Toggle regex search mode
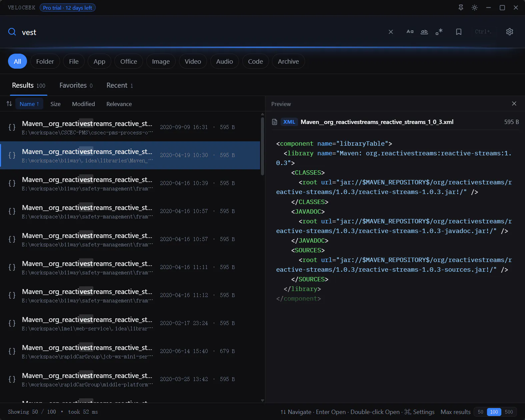The height and width of the screenshot is (420, 525). [439, 32]
